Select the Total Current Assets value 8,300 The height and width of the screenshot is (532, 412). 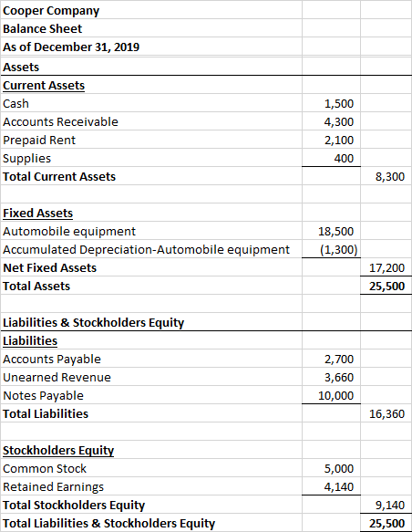coord(390,177)
